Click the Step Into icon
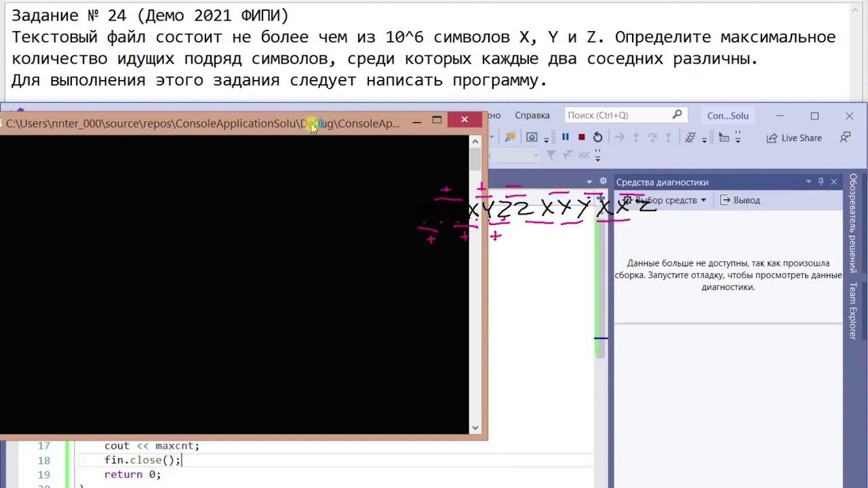This screenshot has height=488, width=868. [x=635, y=138]
